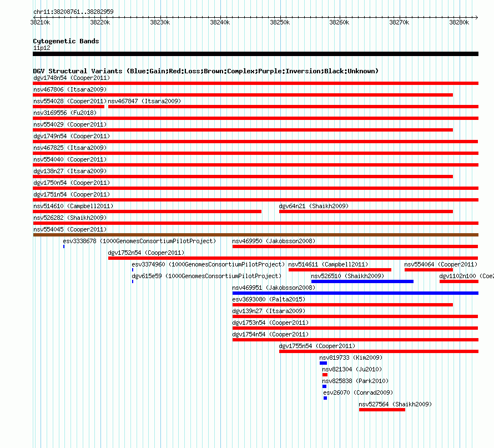Screen dimensions: 494x448
Task: Click the small blue esv3338678 marker
Action: 64,246
